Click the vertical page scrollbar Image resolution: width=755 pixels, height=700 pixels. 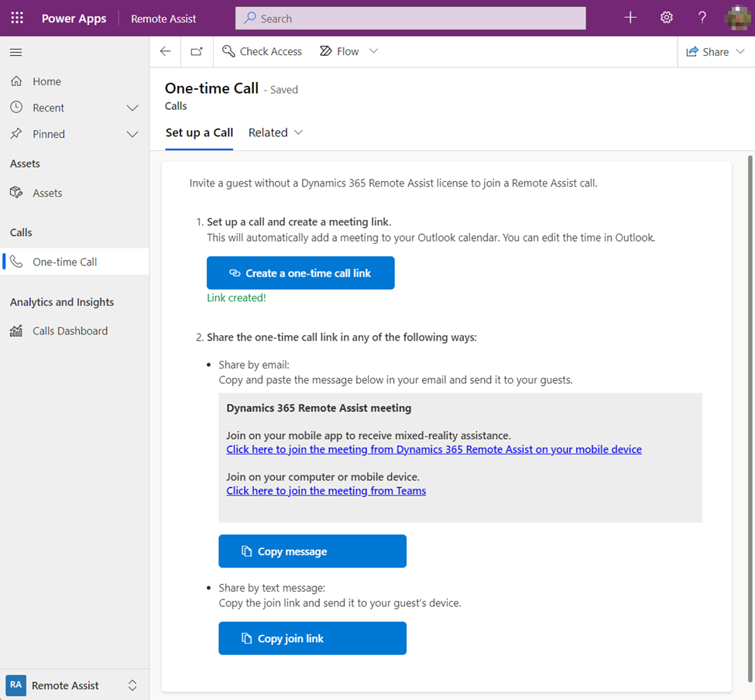tap(750, 419)
